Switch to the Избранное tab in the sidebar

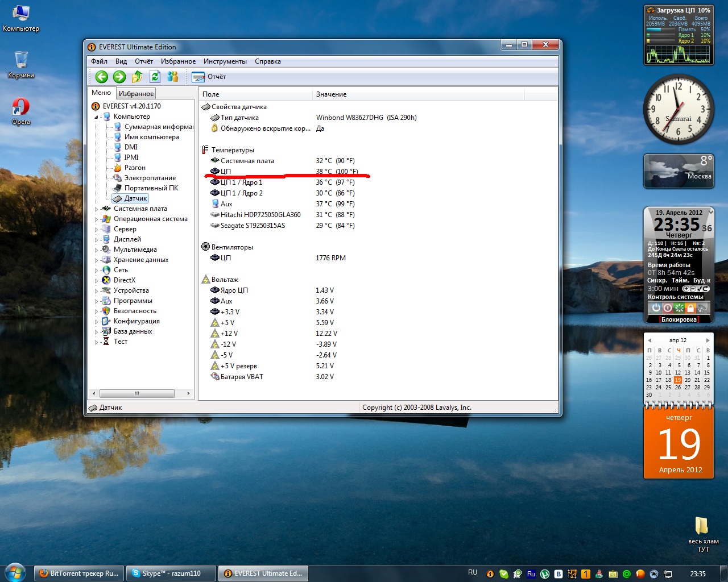pyautogui.click(x=136, y=94)
